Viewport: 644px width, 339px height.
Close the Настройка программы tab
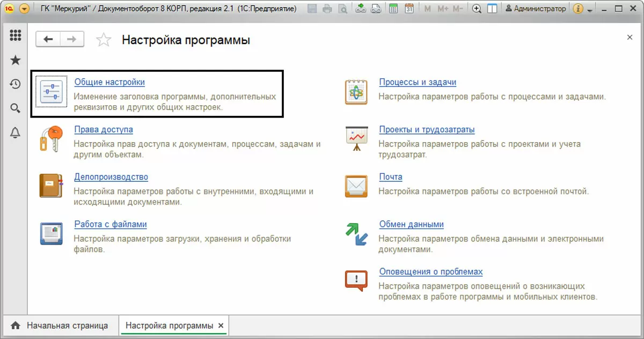(221, 326)
